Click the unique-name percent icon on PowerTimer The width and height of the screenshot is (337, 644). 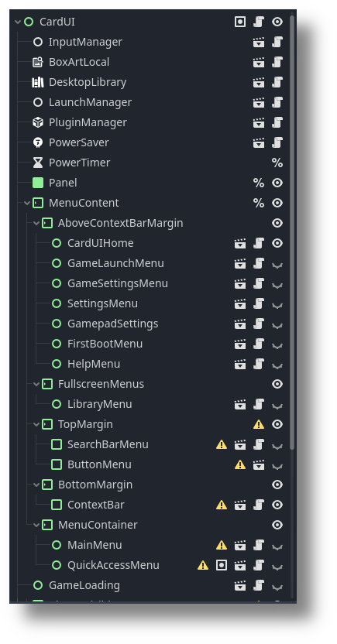point(277,163)
